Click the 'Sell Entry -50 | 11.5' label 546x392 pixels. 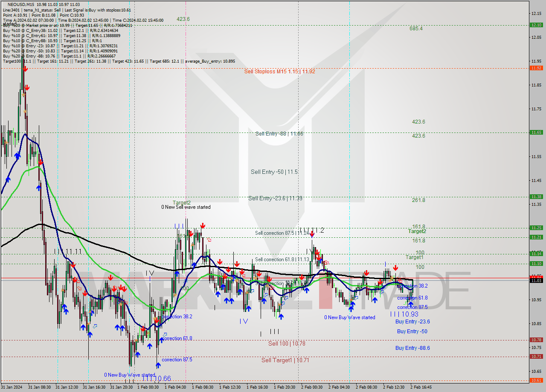click(x=274, y=172)
